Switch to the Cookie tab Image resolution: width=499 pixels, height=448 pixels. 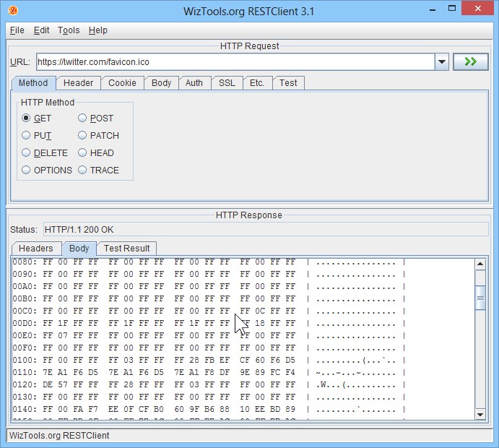122,83
